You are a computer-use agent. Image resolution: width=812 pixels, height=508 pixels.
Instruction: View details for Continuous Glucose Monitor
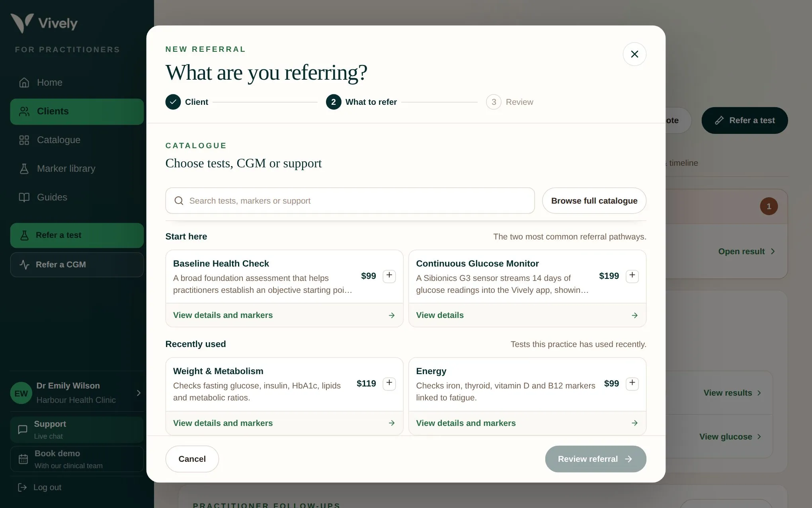tap(527, 315)
